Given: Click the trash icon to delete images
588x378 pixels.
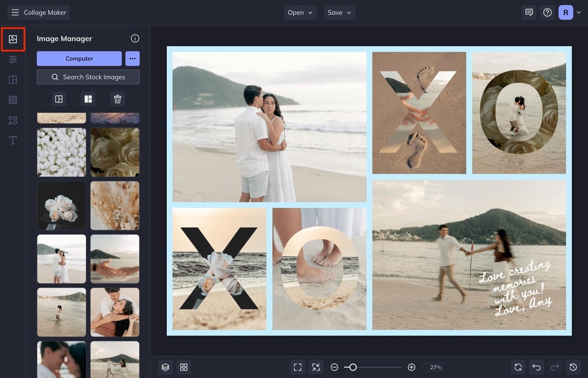Looking at the screenshot, I should point(117,99).
